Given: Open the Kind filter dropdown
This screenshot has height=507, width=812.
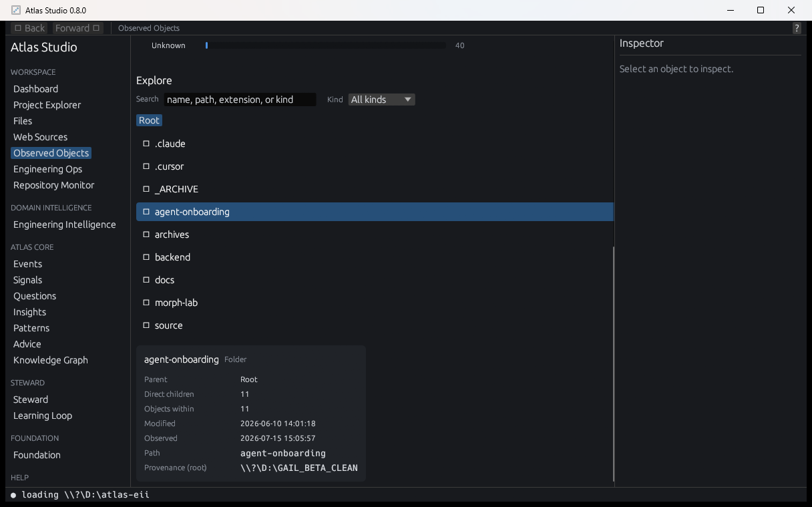Looking at the screenshot, I should 381,100.
